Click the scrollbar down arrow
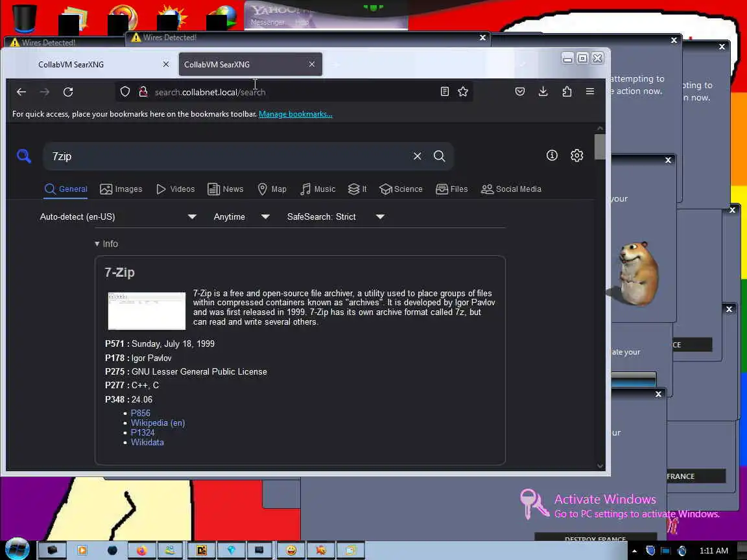The width and height of the screenshot is (747, 560). click(600, 466)
